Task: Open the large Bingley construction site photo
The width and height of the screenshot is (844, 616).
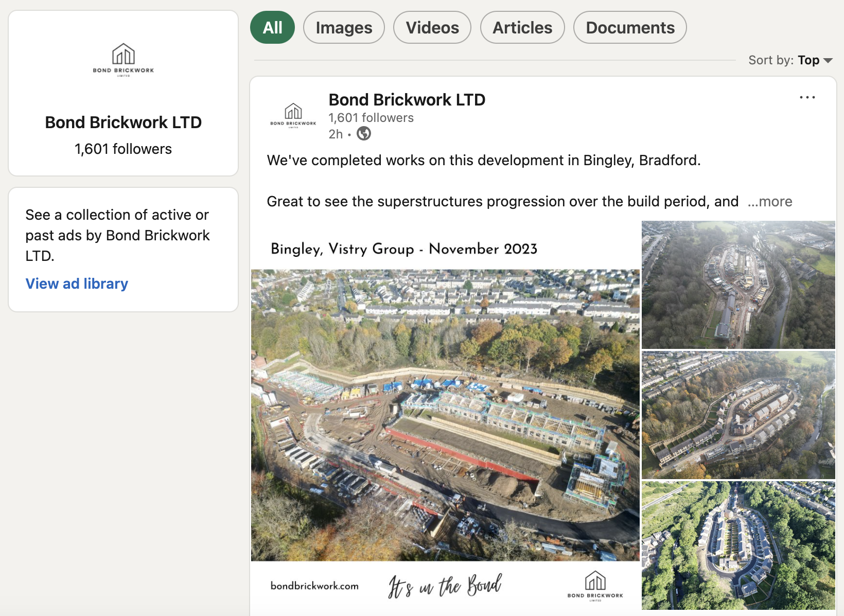Action: click(x=445, y=415)
